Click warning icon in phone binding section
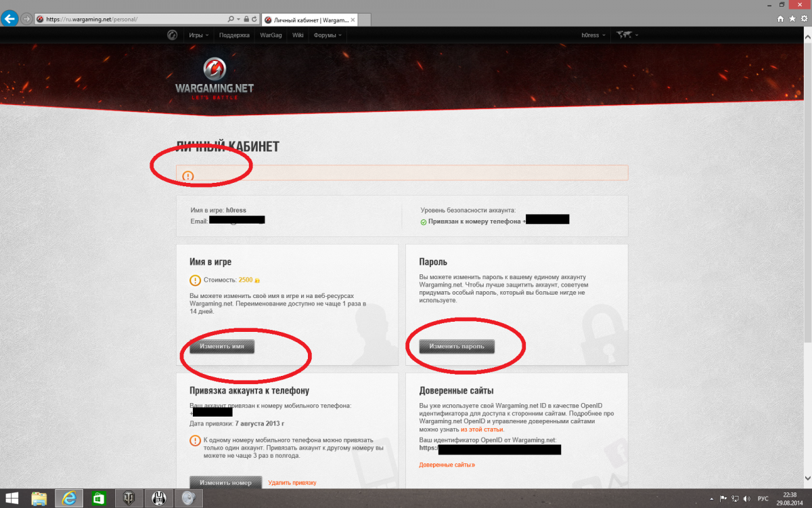 tap(196, 440)
